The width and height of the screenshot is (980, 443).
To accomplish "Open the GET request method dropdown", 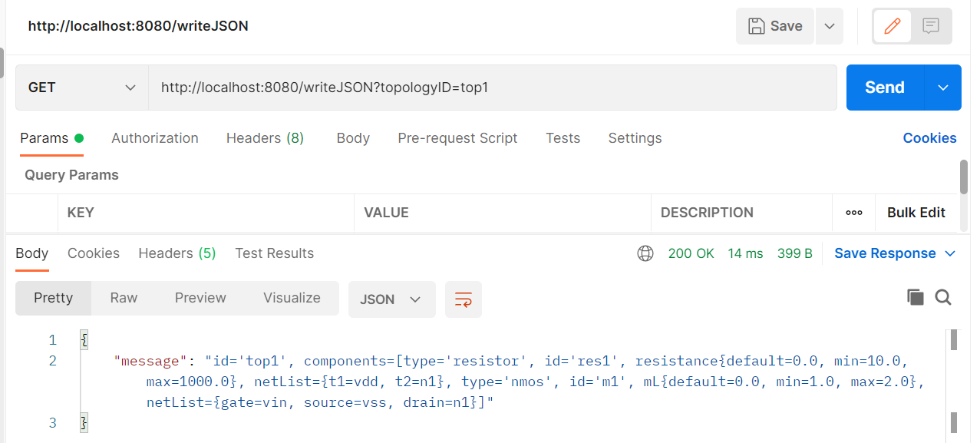I will pos(81,87).
